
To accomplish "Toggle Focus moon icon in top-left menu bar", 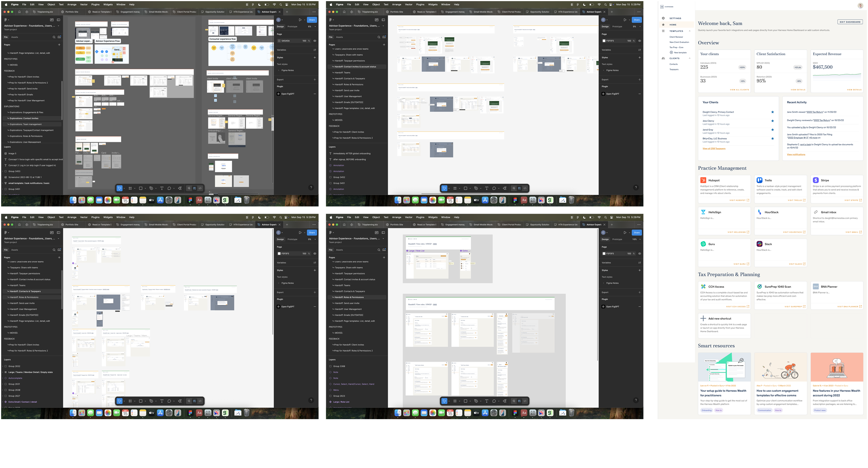I will 259,5.
